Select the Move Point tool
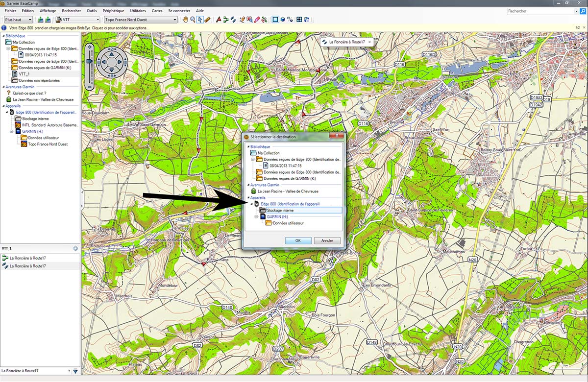 [249, 20]
